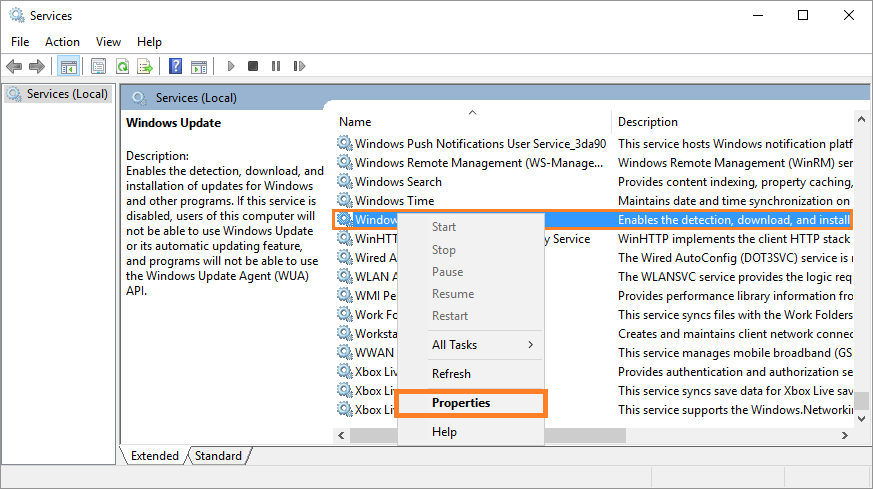Click gear icon of Windows Push Notifications service

345,144
